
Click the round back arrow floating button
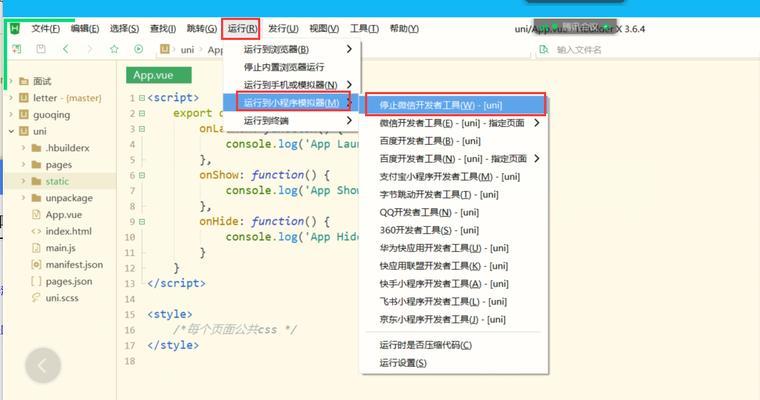point(43,366)
